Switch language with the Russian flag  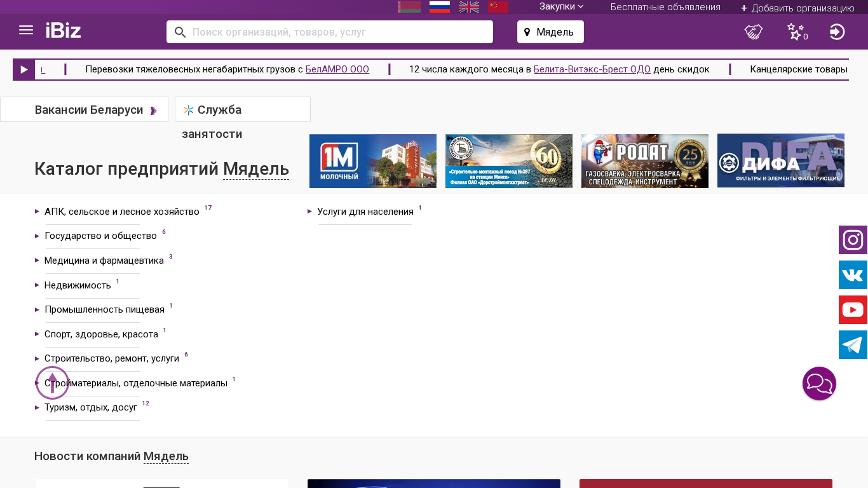(x=440, y=7)
